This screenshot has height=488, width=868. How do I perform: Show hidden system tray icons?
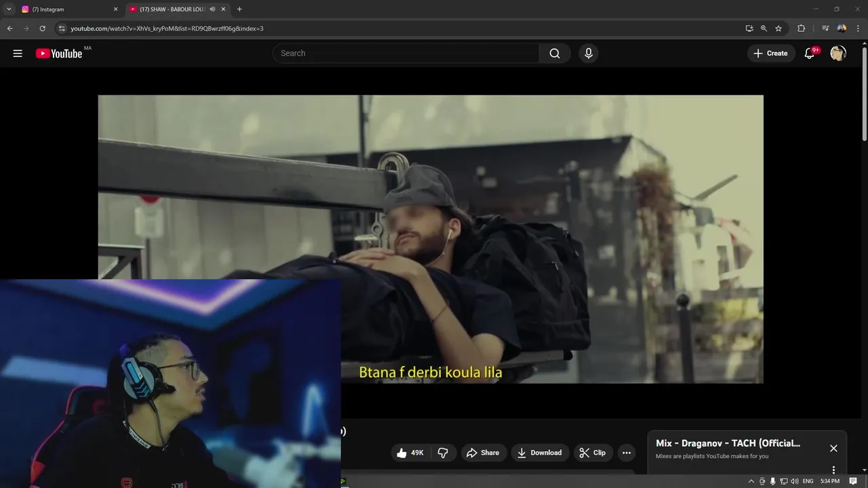751,481
